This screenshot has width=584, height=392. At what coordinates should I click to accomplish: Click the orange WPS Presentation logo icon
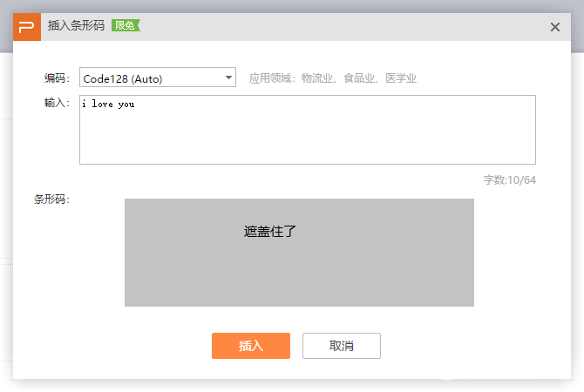click(26, 27)
